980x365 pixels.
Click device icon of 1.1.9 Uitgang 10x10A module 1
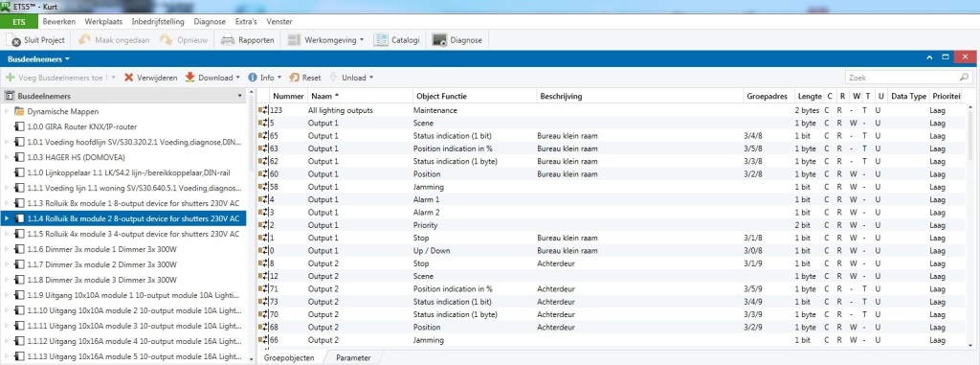click(19, 295)
